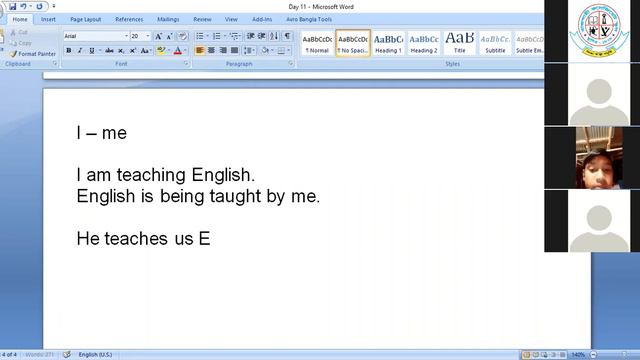Apply the Heading 2 style
The width and height of the screenshot is (640, 360).
424,43
